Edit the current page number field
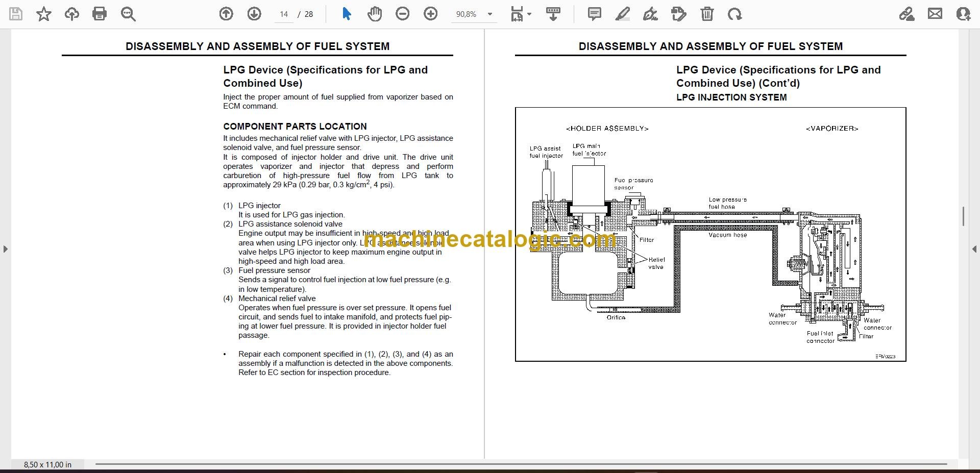 pyautogui.click(x=284, y=14)
